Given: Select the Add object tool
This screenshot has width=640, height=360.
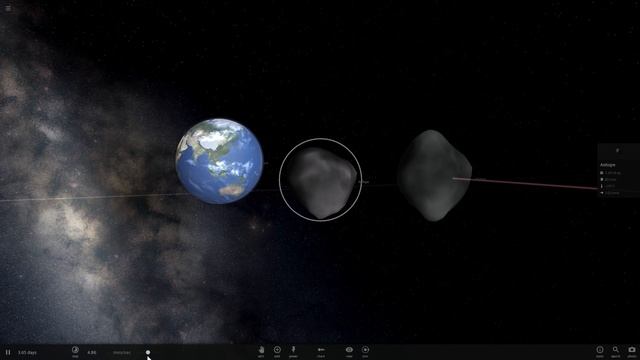Looking at the screenshot, I should point(277,350).
